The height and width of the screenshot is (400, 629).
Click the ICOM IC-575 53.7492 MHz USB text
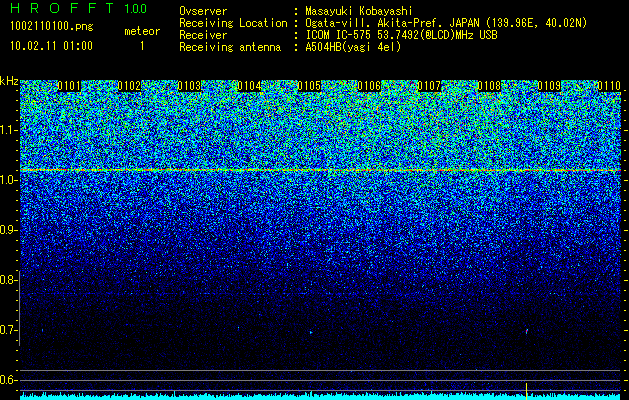[x=401, y=35]
